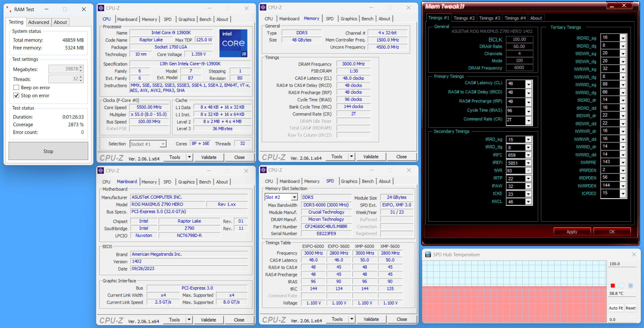Image resolution: width=644 pixels, height=328 pixels.
Task: Switch to Graphics tab in Memory tab window
Action: coord(349,18)
